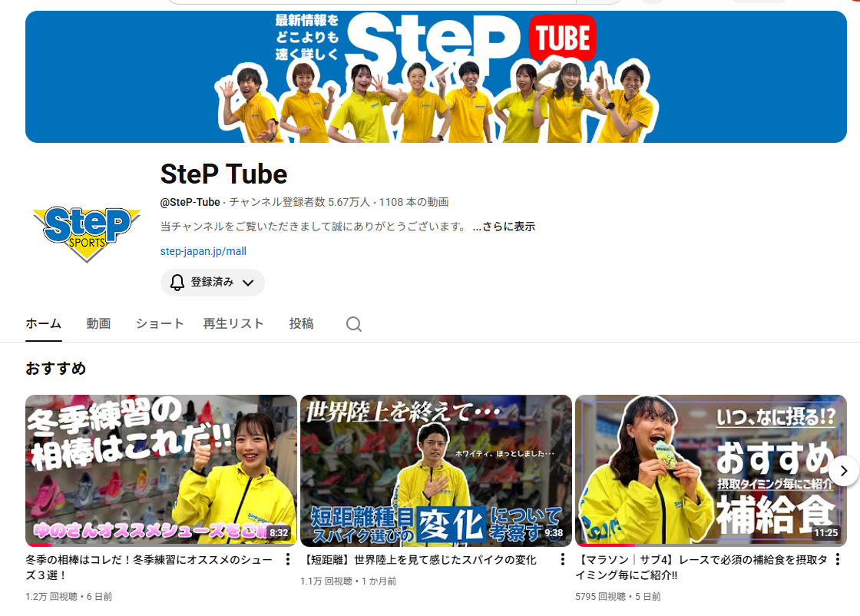
Task: Open three-dot menu for 冬季の相棒はコレだ video
Action: pyautogui.click(x=288, y=560)
